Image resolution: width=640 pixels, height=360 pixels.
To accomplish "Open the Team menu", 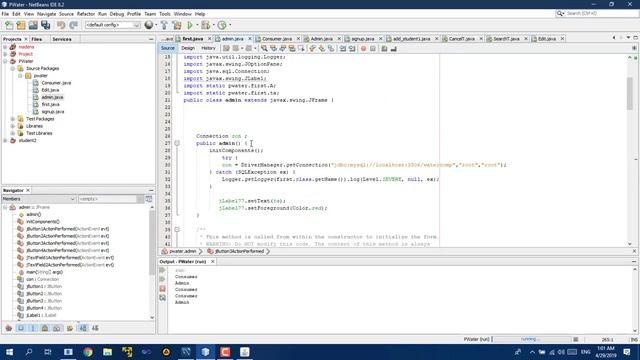I will tap(150, 14).
